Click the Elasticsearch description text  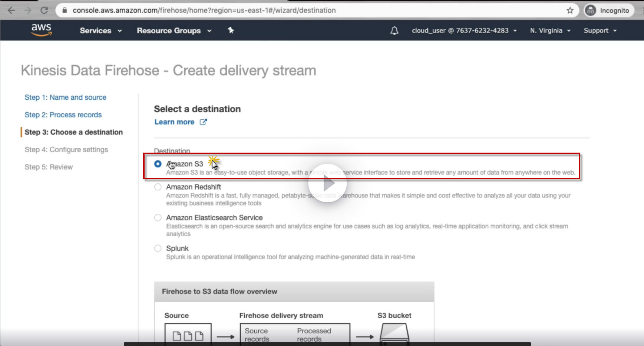pyautogui.click(x=367, y=230)
